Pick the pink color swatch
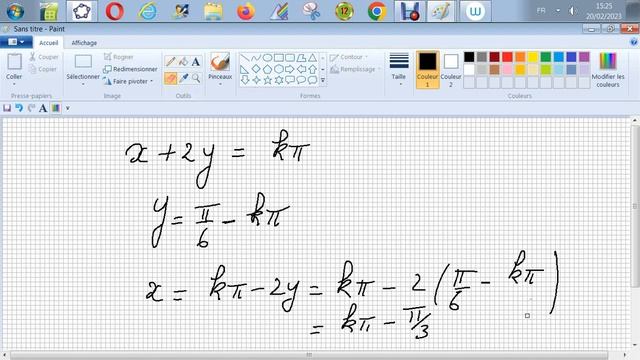Screen dimensions: 640x360 (x=507, y=69)
